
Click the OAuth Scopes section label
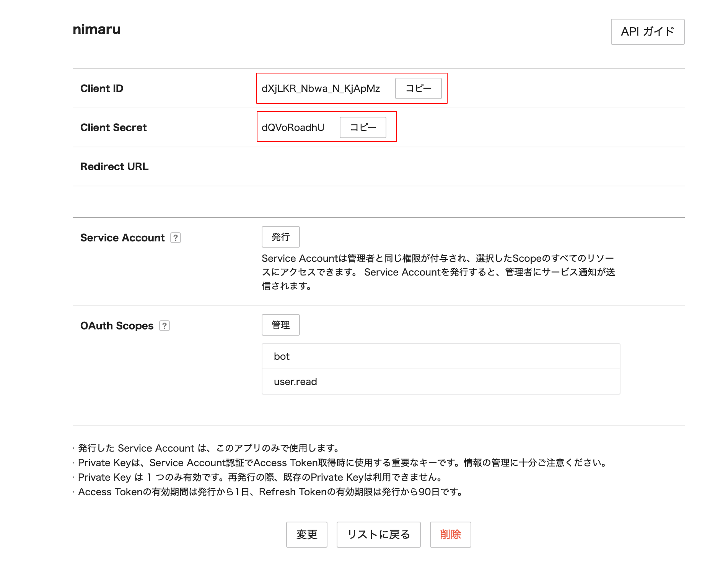click(116, 325)
